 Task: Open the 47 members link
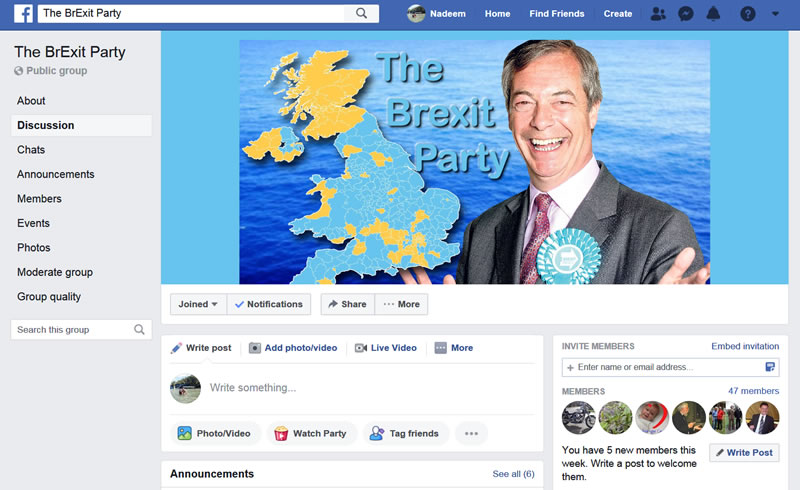tap(753, 391)
